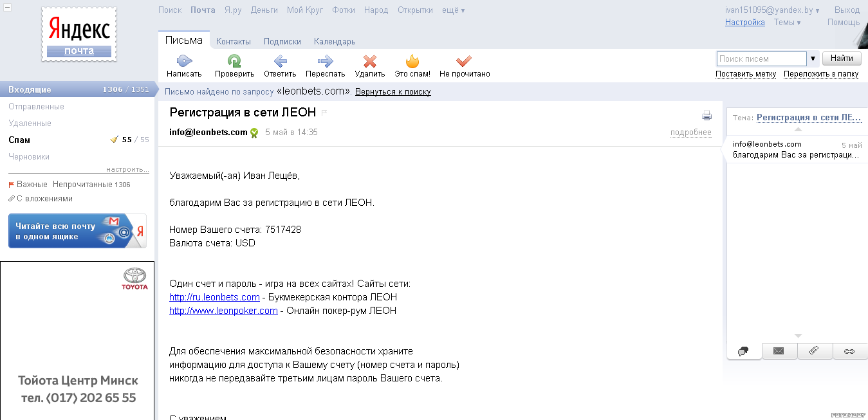Expand letter details with подробнее
This screenshot has width=868, height=420.
click(x=691, y=132)
